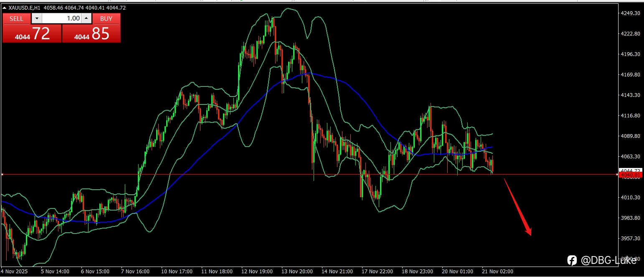Click the 18 Nov 23:00 time label
644x277 pixels.
coord(418,272)
